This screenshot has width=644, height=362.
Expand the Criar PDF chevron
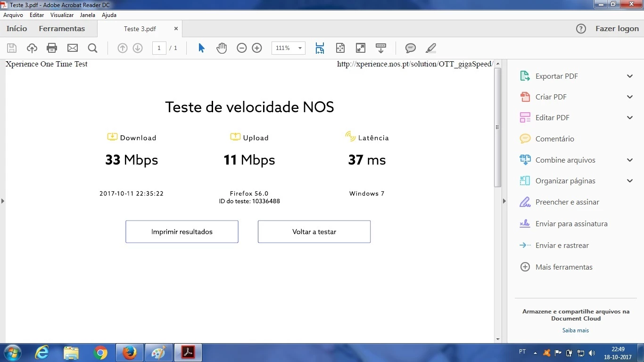click(x=630, y=97)
